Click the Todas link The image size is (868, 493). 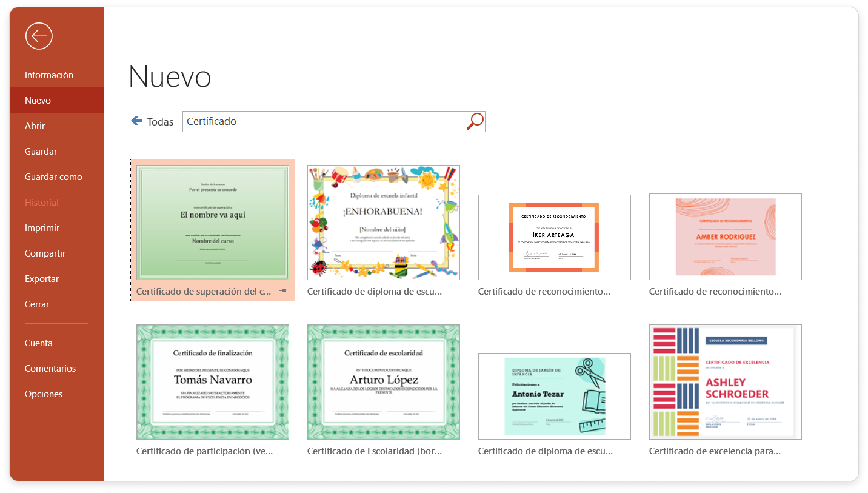point(160,122)
